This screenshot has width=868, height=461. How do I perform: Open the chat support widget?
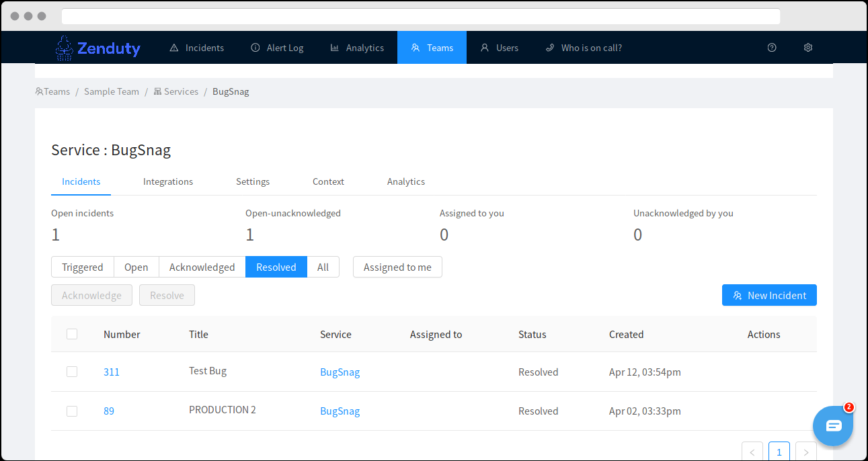(833, 425)
